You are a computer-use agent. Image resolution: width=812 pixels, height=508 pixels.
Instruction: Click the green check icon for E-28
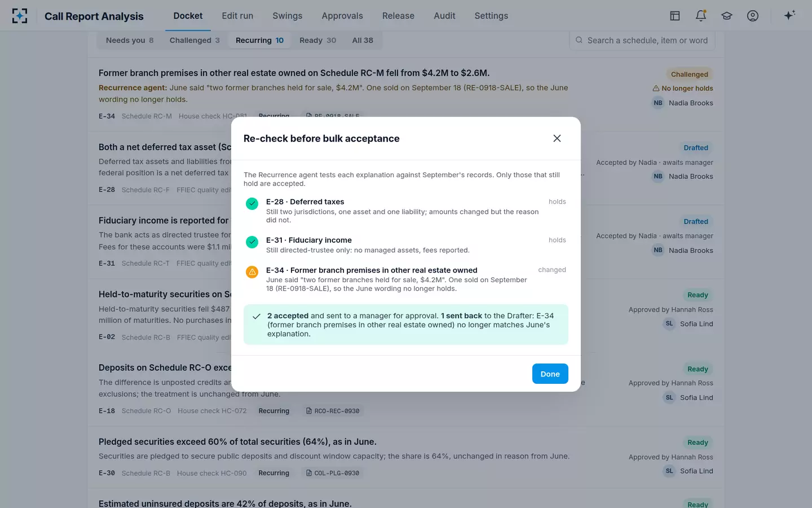[252, 203]
